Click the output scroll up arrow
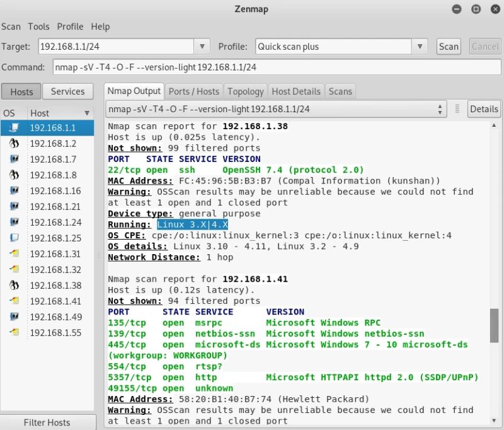 494,125
